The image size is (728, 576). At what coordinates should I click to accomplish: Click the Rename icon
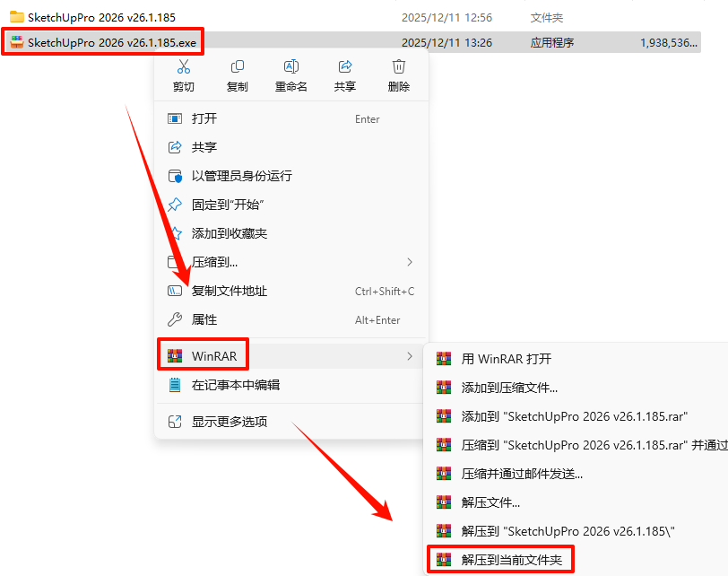coord(291,67)
